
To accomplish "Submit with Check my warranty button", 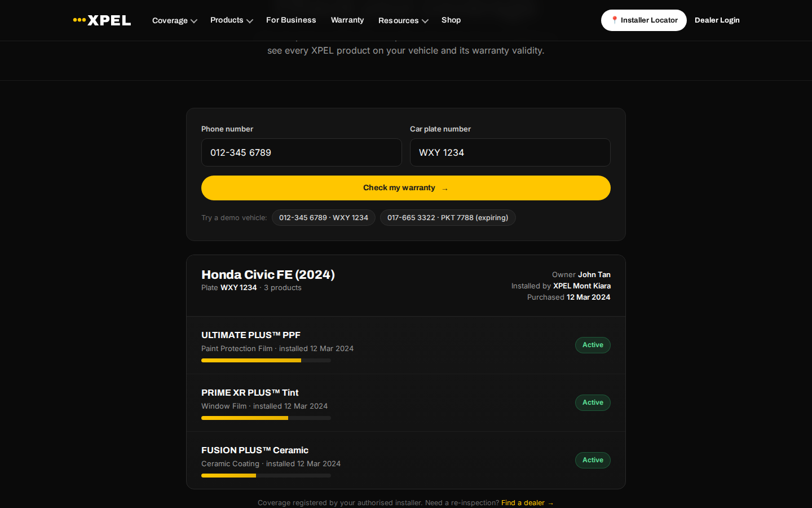I will pos(406,188).
